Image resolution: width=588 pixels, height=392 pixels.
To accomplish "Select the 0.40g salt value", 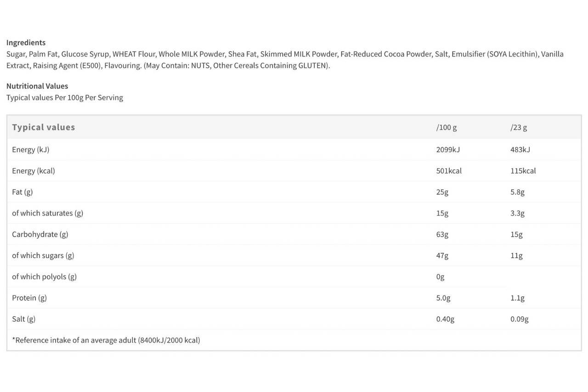I will point(445,318).
